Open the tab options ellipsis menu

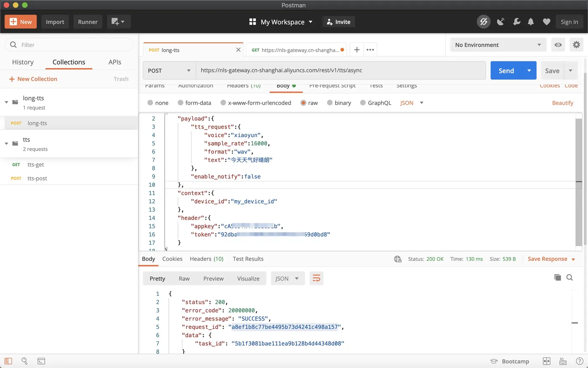point(370,50)
